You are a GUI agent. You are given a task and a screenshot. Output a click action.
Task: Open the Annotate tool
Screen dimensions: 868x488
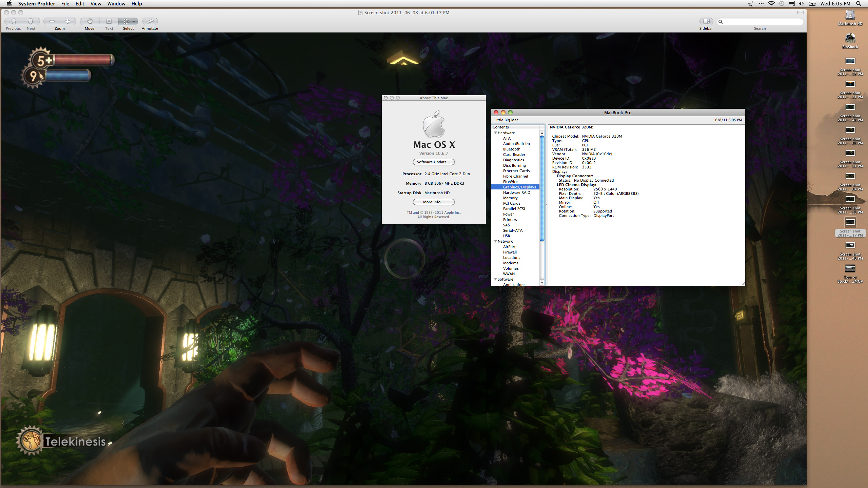(150, 21)
